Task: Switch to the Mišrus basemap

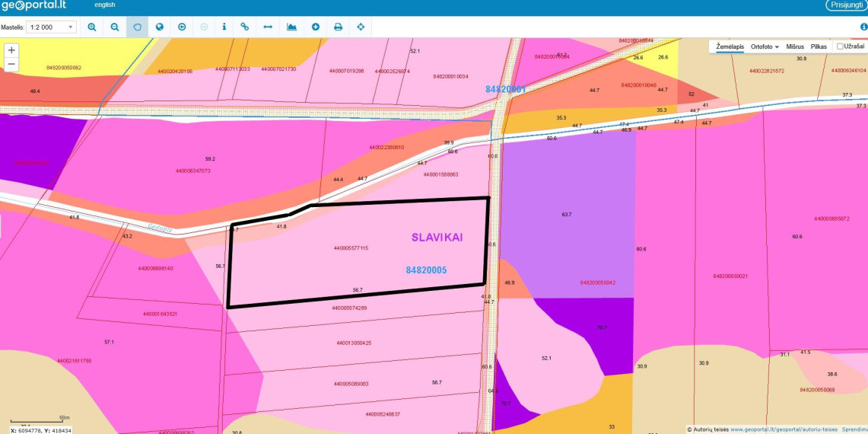Action: (x=795, y=46)
